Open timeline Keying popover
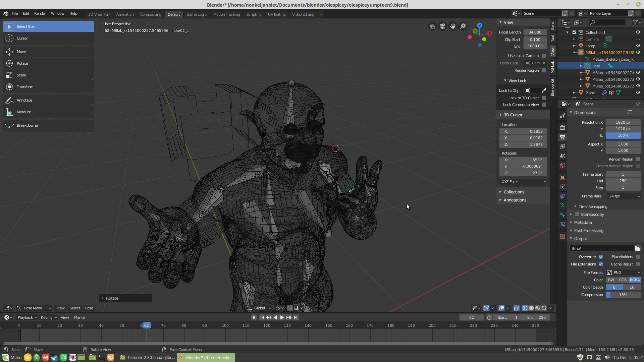This screenshot has width=644, height=362. pos(49,317)
